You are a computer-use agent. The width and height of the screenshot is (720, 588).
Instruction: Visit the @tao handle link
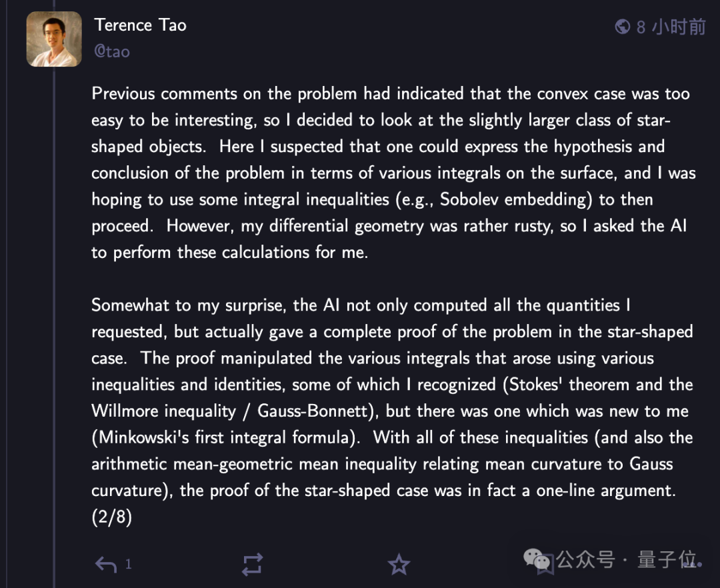click(112, 51)
